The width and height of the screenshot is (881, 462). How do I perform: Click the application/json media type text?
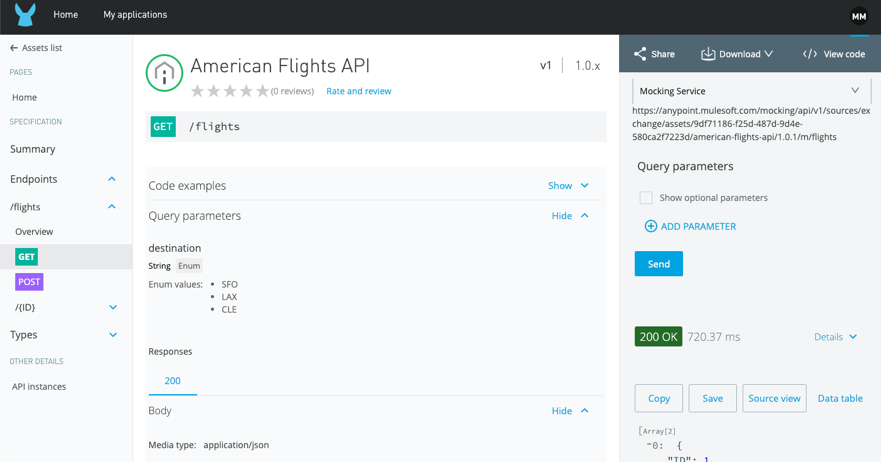click(236, 445)
